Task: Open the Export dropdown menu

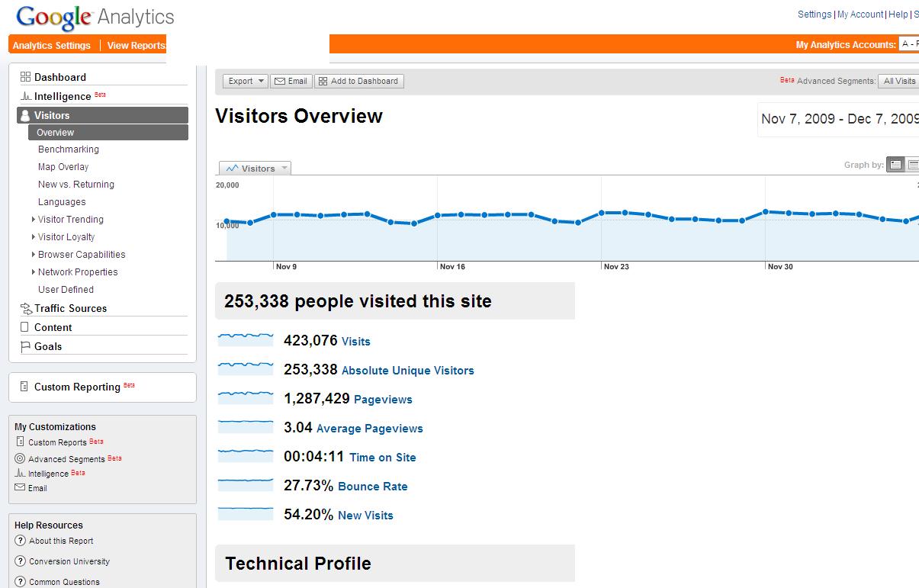Action: pos(245,81)
